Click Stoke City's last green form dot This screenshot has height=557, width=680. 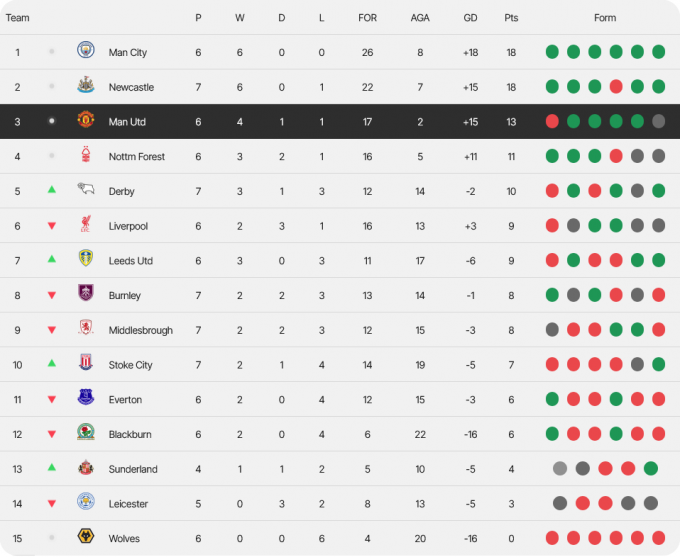coord(658,364)
